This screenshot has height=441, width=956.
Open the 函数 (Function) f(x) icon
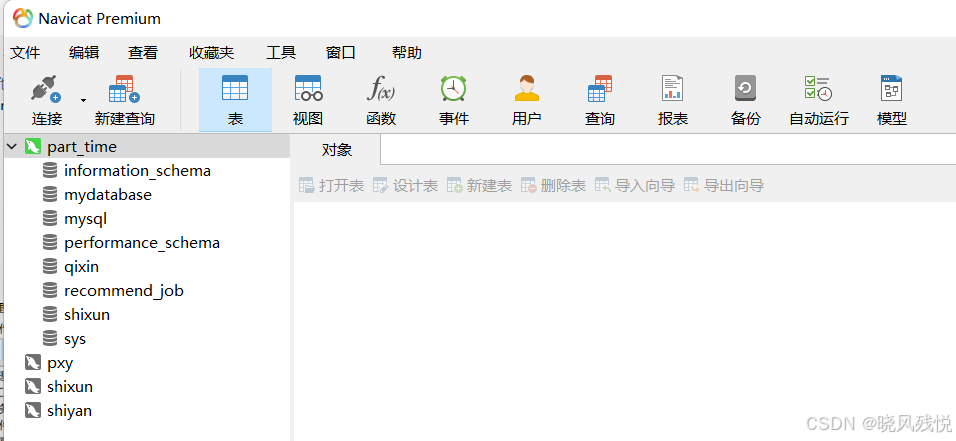(381, 88)
